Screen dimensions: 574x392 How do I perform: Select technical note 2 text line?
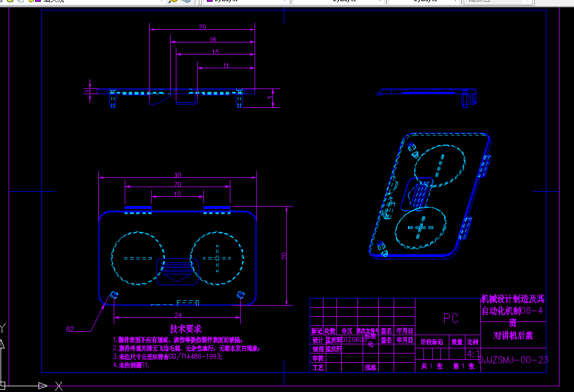pos(186,348)
